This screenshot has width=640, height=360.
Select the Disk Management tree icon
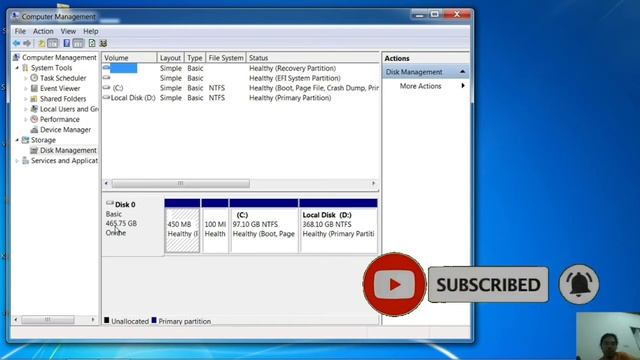[34, 150]
